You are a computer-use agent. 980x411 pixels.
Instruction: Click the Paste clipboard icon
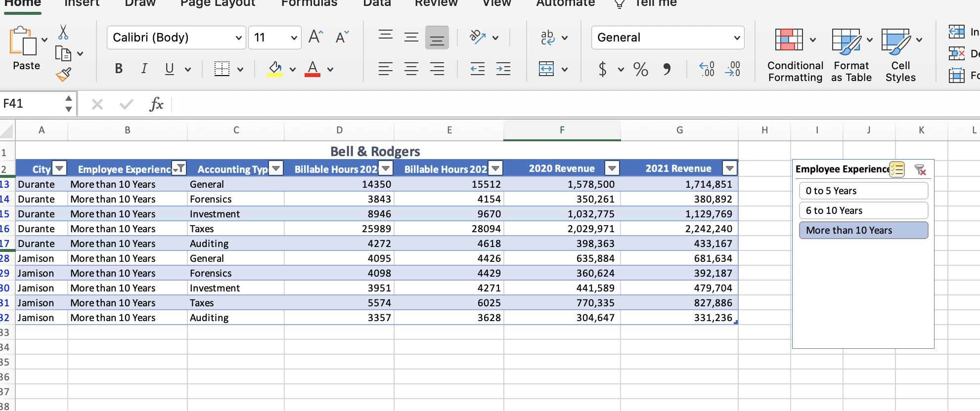[23, 41]
